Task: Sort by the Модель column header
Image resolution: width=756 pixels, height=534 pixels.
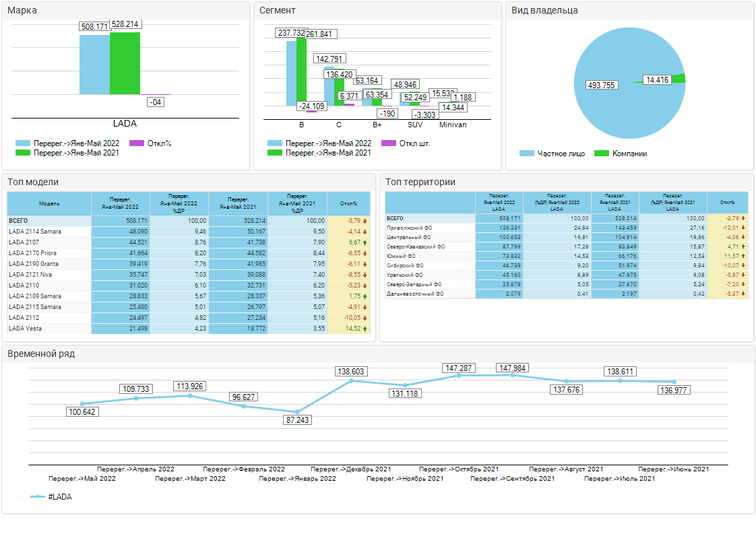Action: [x=49, y=203]
